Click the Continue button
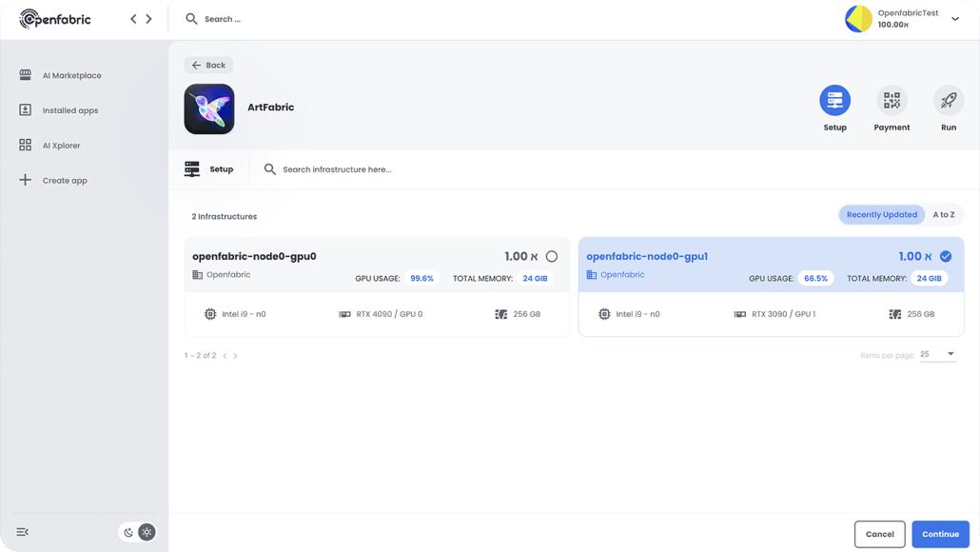The height and width of the screenshot is (552, 980). 940,534
